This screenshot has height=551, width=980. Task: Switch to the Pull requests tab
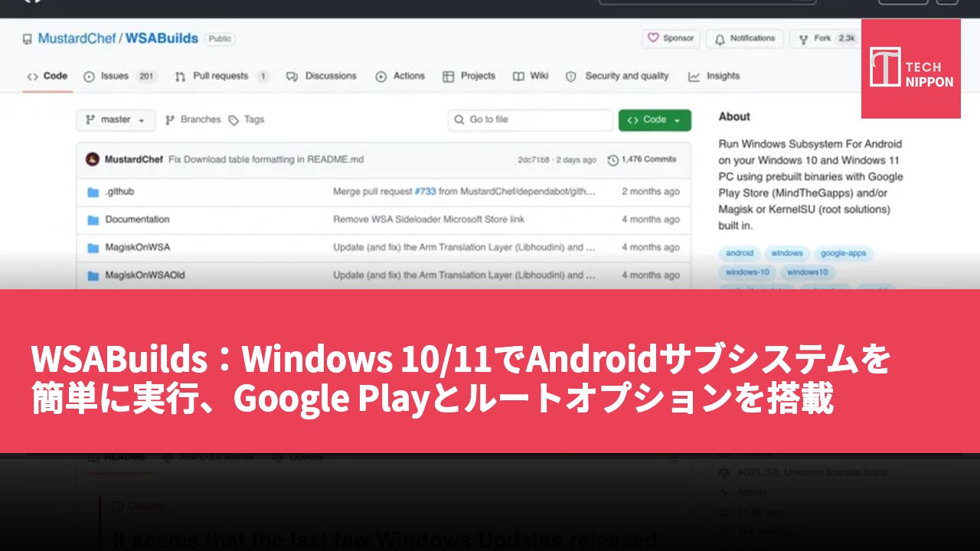click(222, 76)
